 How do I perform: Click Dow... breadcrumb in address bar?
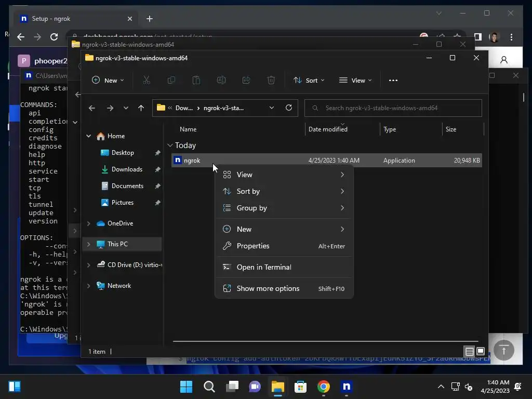tap(184, 108)
